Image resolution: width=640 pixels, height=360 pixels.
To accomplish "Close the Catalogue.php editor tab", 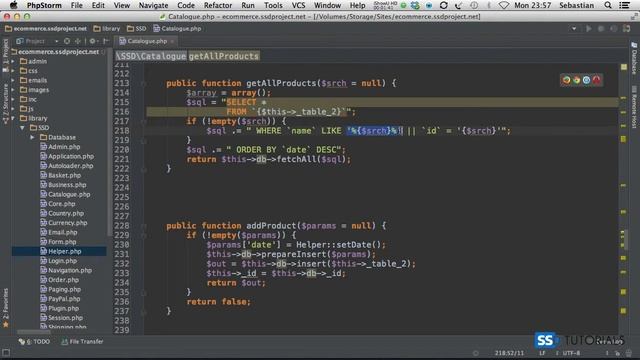I will point(172,41).
